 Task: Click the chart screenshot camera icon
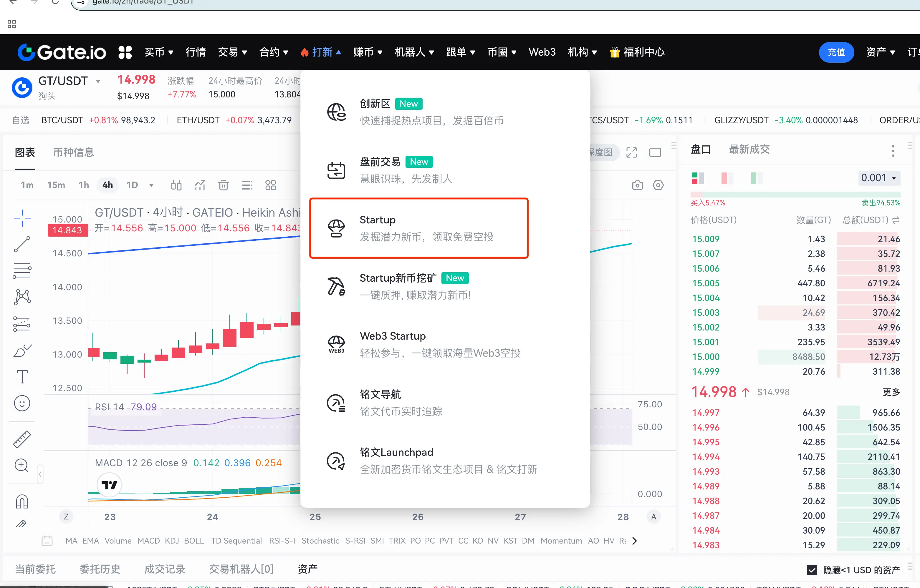637,185
